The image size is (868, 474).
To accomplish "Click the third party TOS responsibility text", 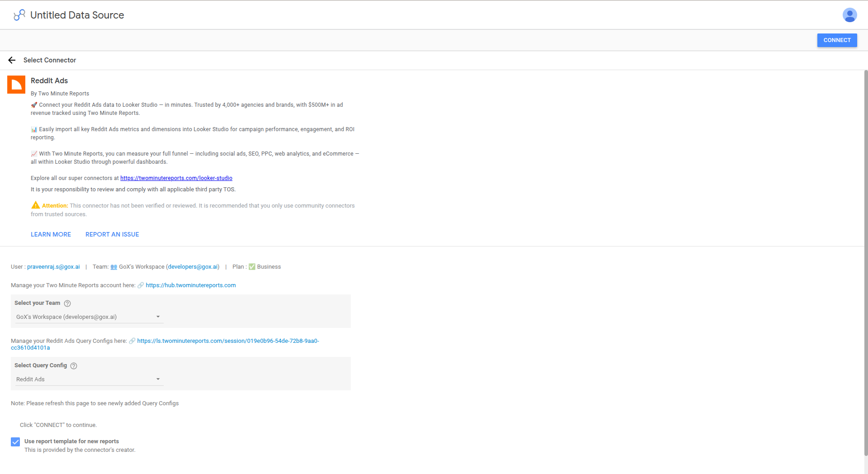I will pyautogui.click(x=133, y=190).
